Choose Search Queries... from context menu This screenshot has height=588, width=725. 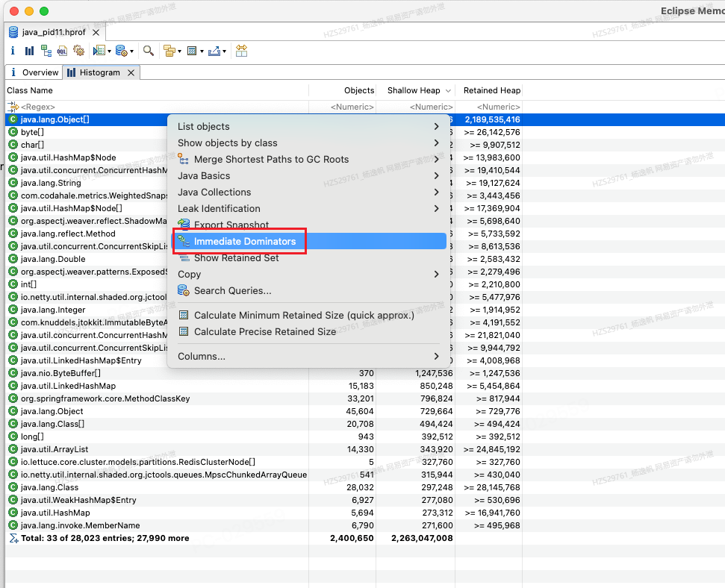[x=308, y=291]
